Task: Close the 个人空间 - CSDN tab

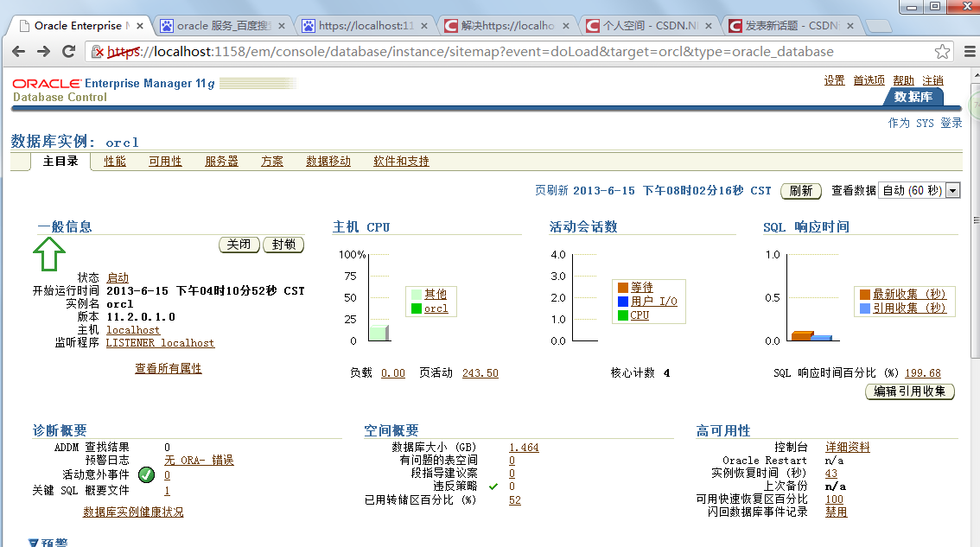Action: [x=709, y=26]
